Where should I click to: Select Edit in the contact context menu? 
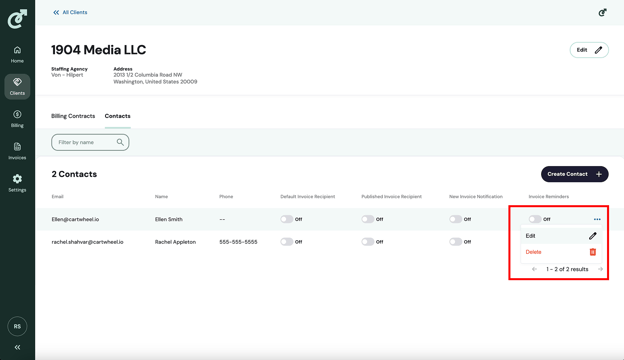click(x=561, y=236)
